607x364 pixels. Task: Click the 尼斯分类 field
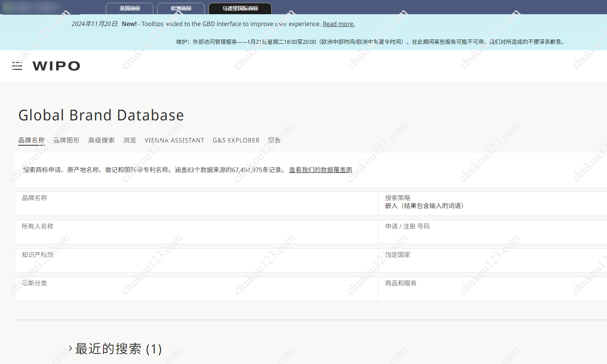[196, 289]
